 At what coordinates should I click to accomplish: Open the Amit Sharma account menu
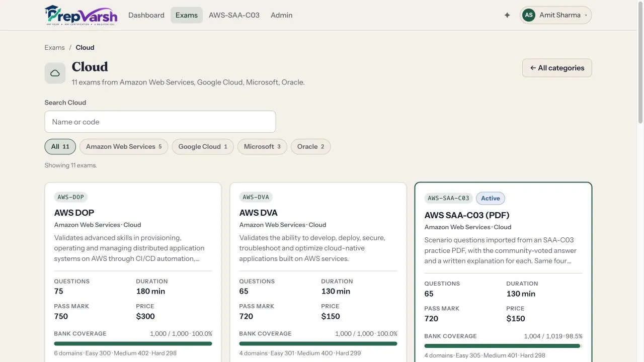click(555, 15)
